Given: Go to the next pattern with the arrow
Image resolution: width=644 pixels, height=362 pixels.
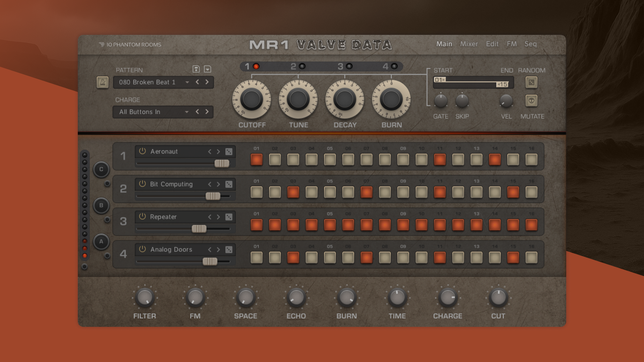Looking at the screenshot, I should pyautogui.click(x=207, y=82).
